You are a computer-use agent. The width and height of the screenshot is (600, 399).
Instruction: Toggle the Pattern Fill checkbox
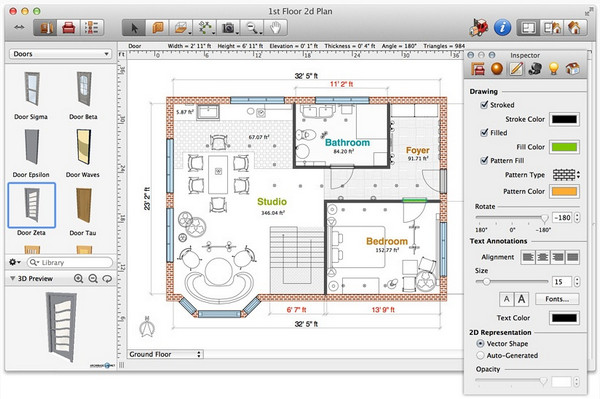click(x=484, y=160)
